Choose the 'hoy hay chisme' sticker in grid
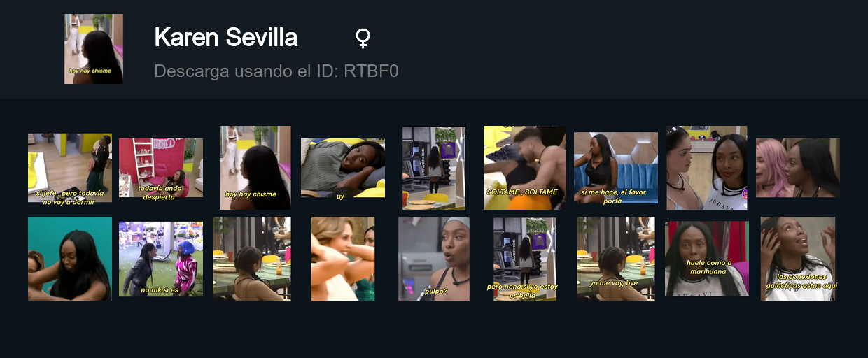 coord(255,168)
